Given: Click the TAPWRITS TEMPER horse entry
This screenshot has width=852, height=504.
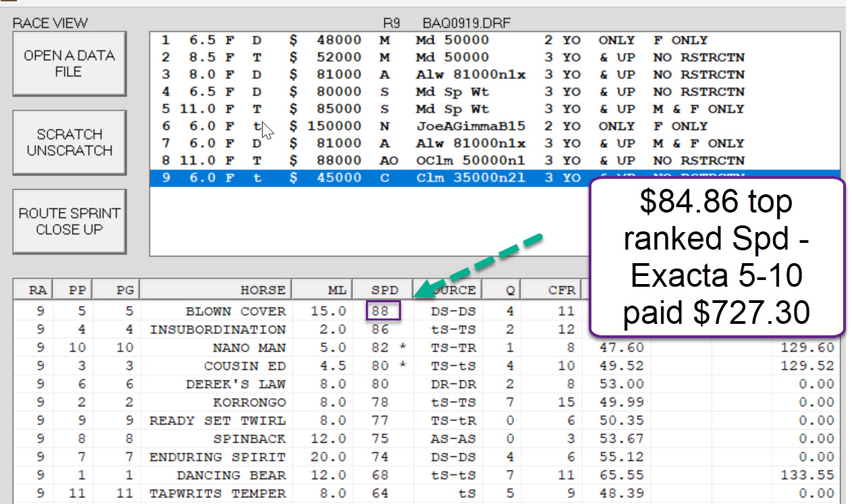Looking at the screenshot, I should click(x=217, y=494).
